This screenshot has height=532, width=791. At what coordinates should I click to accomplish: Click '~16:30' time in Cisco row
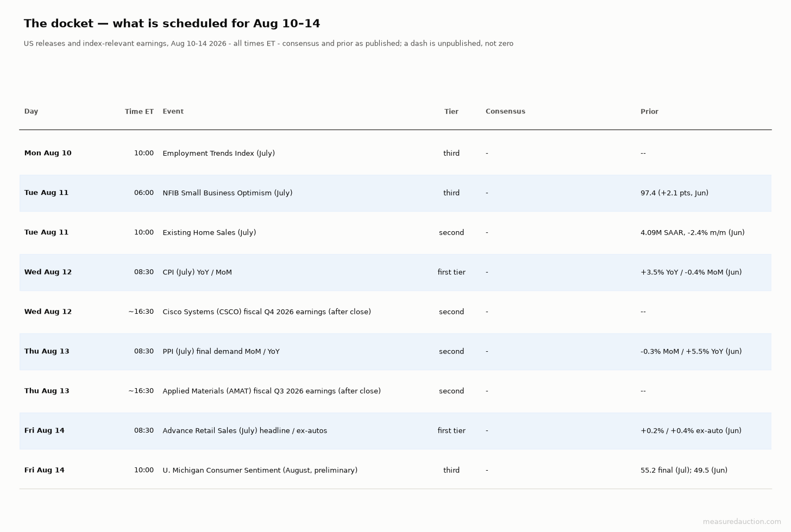141,312
